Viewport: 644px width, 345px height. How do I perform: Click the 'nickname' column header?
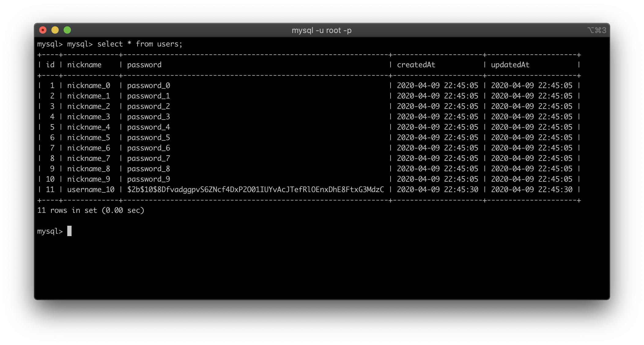coord(84,65)
